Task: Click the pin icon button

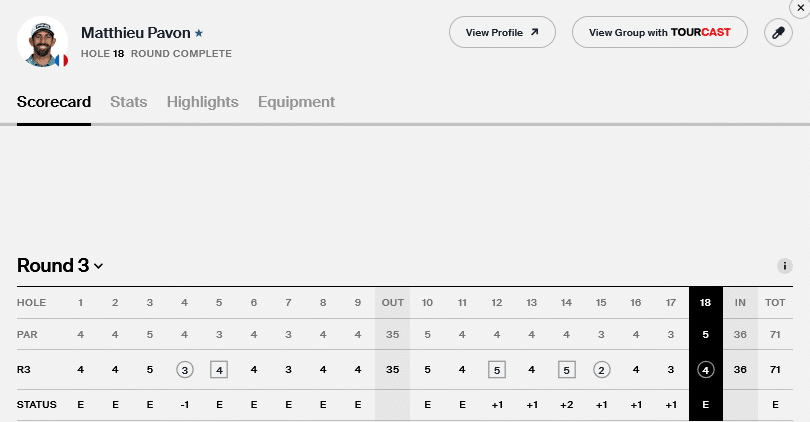Action: pos(778,33)
